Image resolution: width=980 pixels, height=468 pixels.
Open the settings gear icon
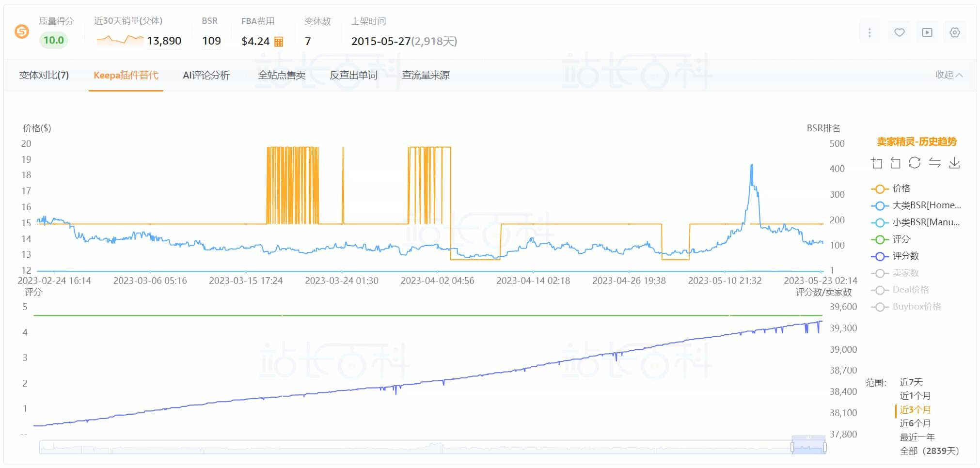coord(954,32)
